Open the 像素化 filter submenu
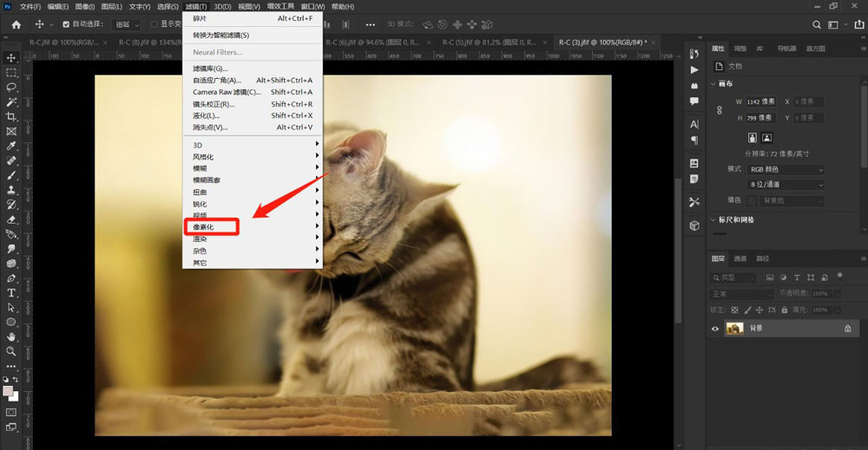Image resolution: width=868 pixels, height=450 pixels. 211,227
